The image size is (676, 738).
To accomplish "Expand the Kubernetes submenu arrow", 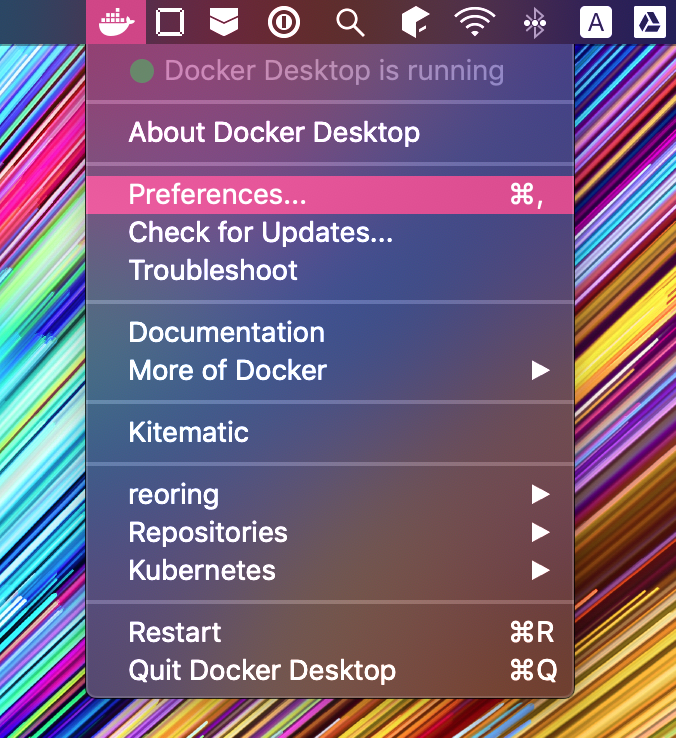I will tap(540, 570).
